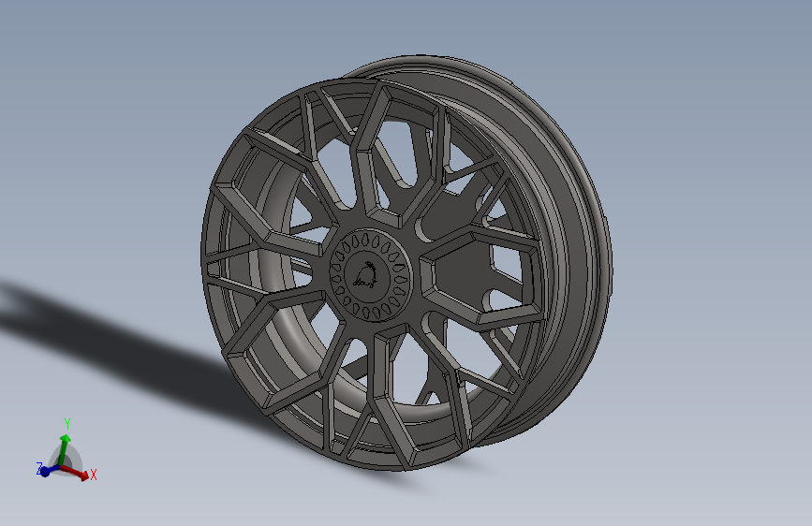Click the blue Z axis of the triad

pyautogui.click(x=48, y=470)
